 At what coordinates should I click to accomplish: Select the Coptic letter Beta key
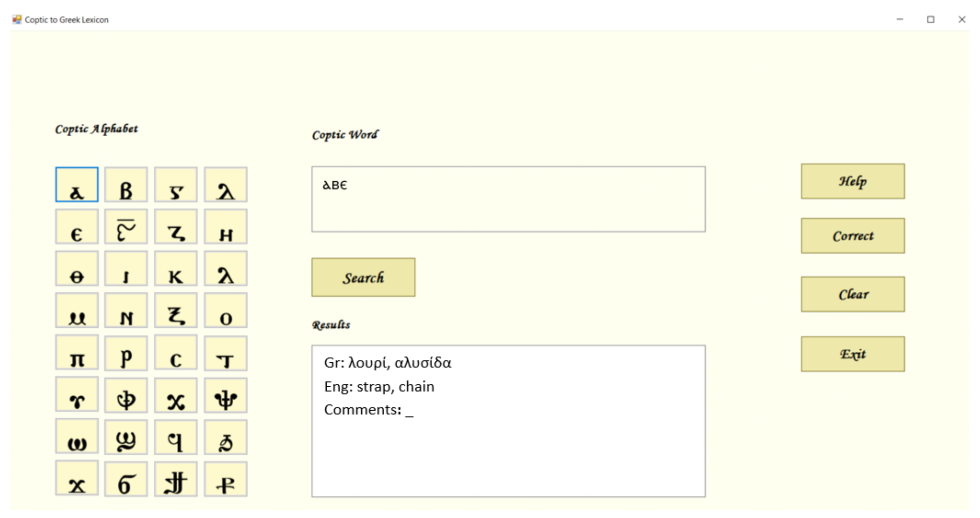point(126,185)
